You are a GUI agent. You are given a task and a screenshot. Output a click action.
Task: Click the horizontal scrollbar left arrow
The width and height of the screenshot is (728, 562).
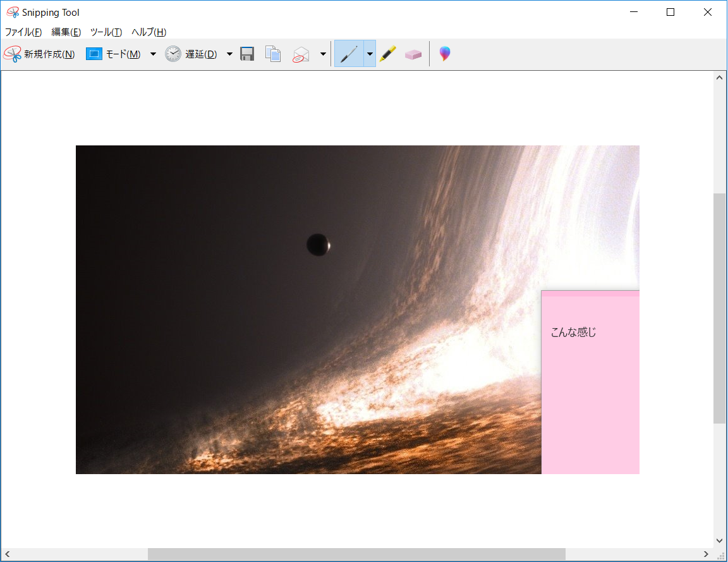(8, 554)
